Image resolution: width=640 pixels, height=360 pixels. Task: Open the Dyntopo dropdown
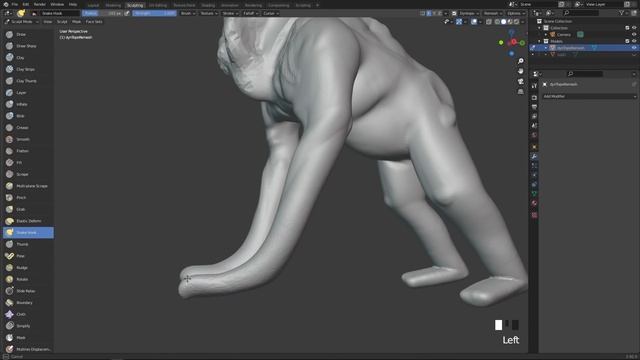(469, 13)
